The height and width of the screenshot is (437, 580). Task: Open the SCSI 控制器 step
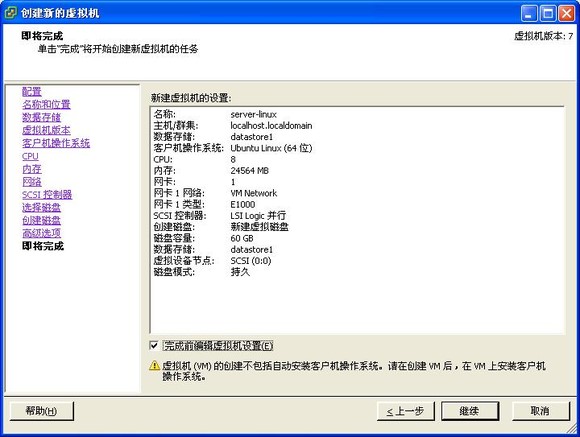click(47, 195)
